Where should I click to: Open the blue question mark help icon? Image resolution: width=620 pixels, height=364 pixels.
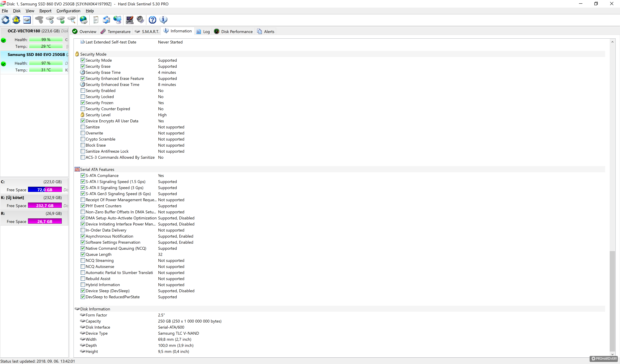tap(152, 20)
